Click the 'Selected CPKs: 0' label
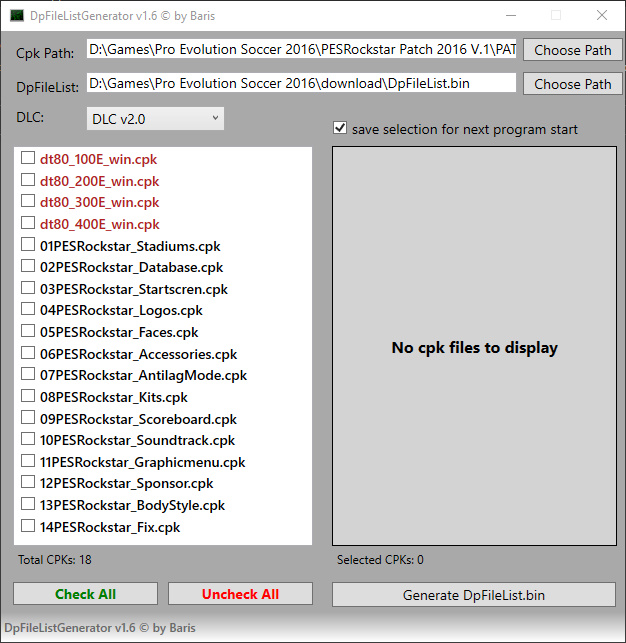 coord(380,560)
